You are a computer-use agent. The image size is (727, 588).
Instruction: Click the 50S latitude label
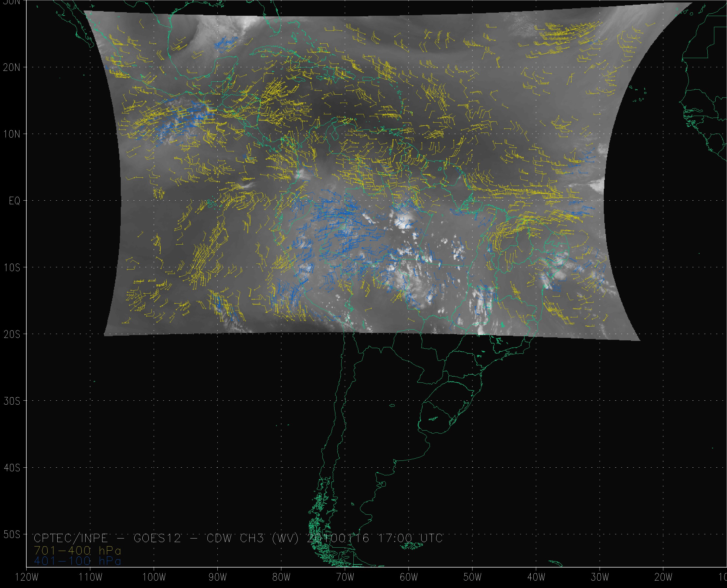pyautogui.click(x=12, y=535)
